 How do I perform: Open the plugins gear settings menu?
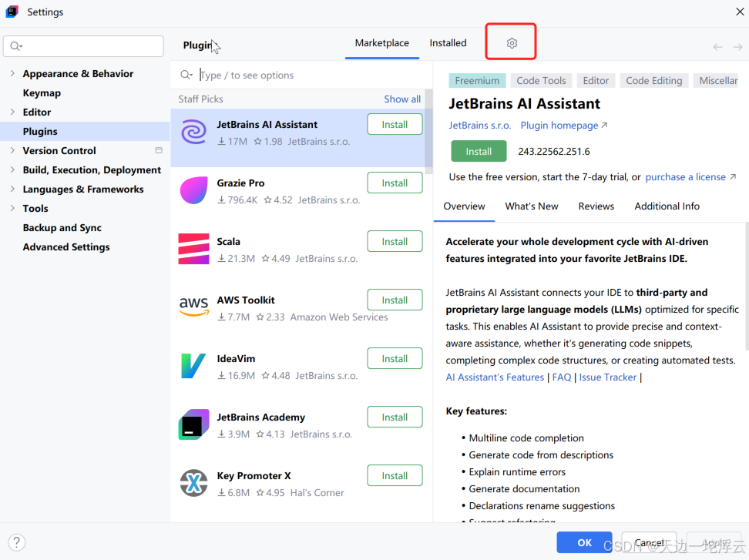click(512, 43)
